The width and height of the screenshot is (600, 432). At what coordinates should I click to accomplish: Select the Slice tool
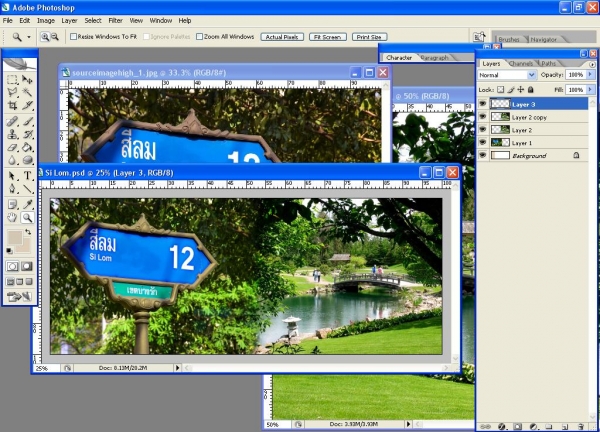27,105
